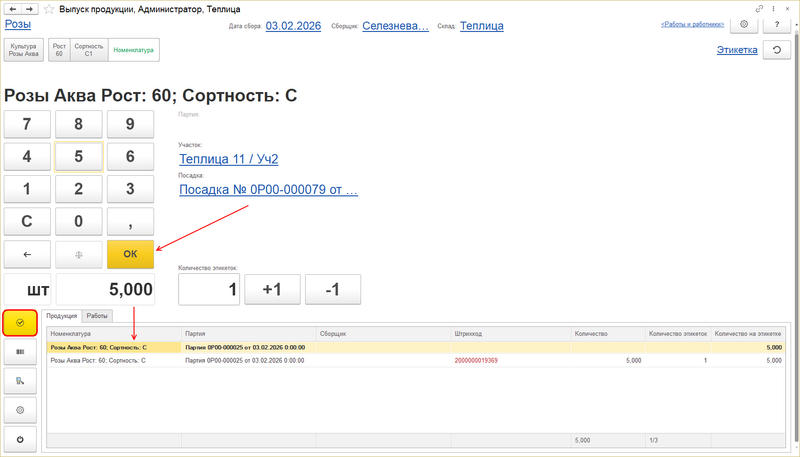Clear entry with keypad C button
Image resolution: width=800 pixels, height=457 pixels.
tap(27, 221)
